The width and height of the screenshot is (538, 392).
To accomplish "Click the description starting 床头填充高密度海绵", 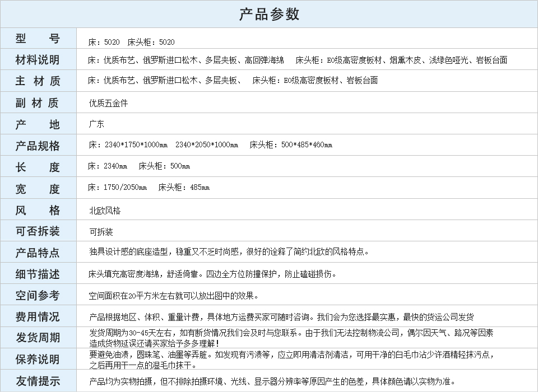I will (x=213, y=274).
